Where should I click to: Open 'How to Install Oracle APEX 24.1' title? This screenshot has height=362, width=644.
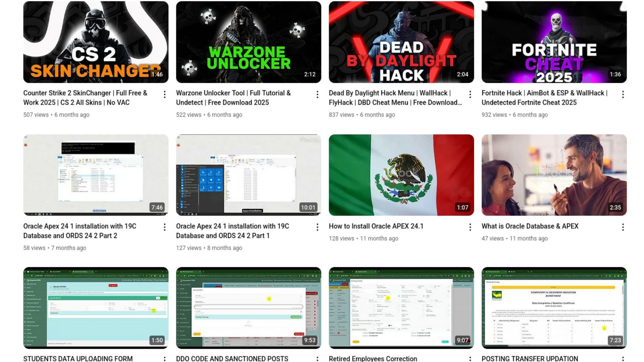376,226
